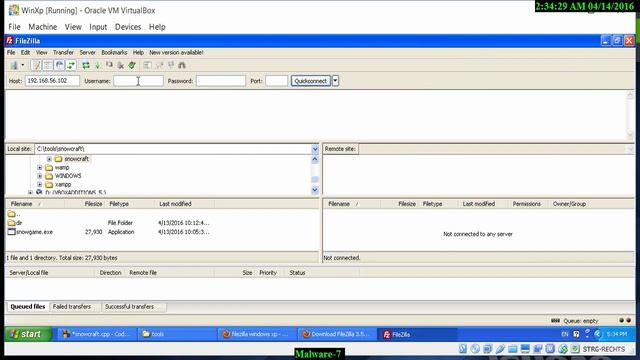Open FileZilla's Transfer menu
Screen dimensions: 640x360
point(63,53)
